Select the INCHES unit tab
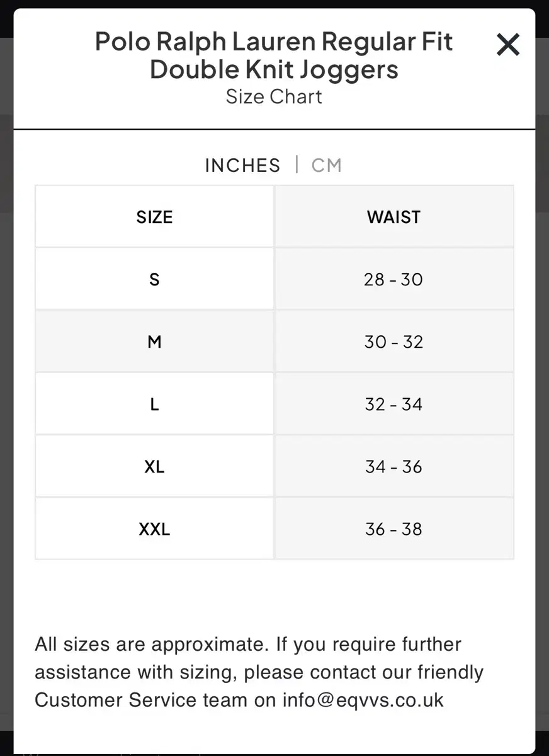This screenshot has width=549, height=756. tap(242, 165)
